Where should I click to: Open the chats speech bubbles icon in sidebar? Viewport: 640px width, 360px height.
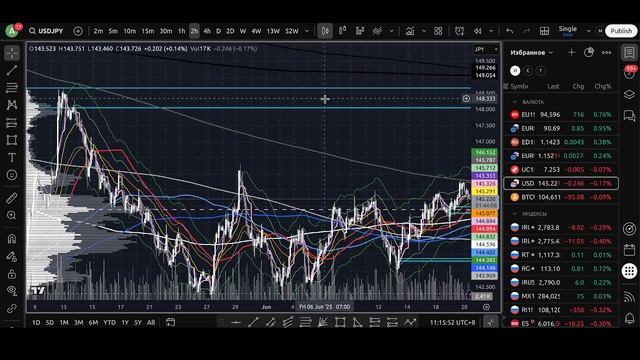tap(629, 116)
